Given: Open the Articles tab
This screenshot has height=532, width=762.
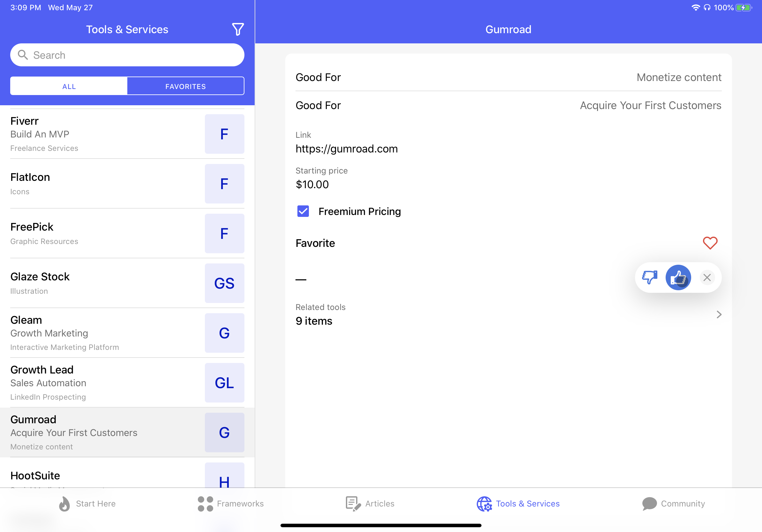Looking at the screenshot, I should pos(370,504).
